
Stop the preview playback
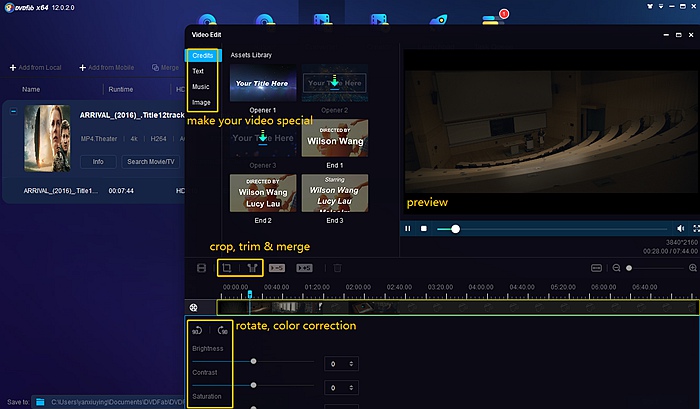pos(424,229)
